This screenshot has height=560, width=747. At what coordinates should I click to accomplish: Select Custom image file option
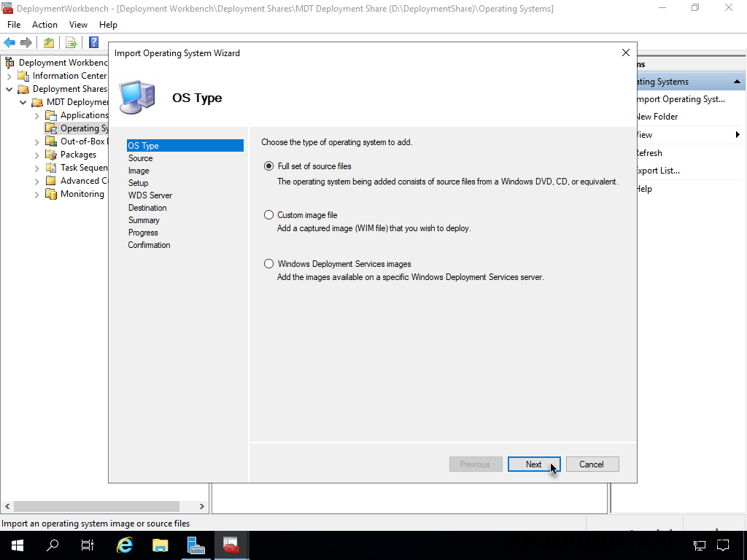pos(268,215)
